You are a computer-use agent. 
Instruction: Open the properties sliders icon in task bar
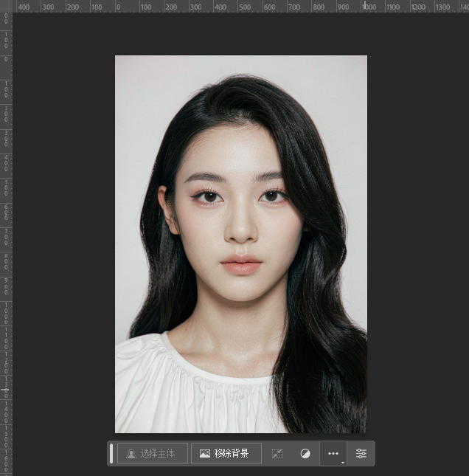[361, 454]
